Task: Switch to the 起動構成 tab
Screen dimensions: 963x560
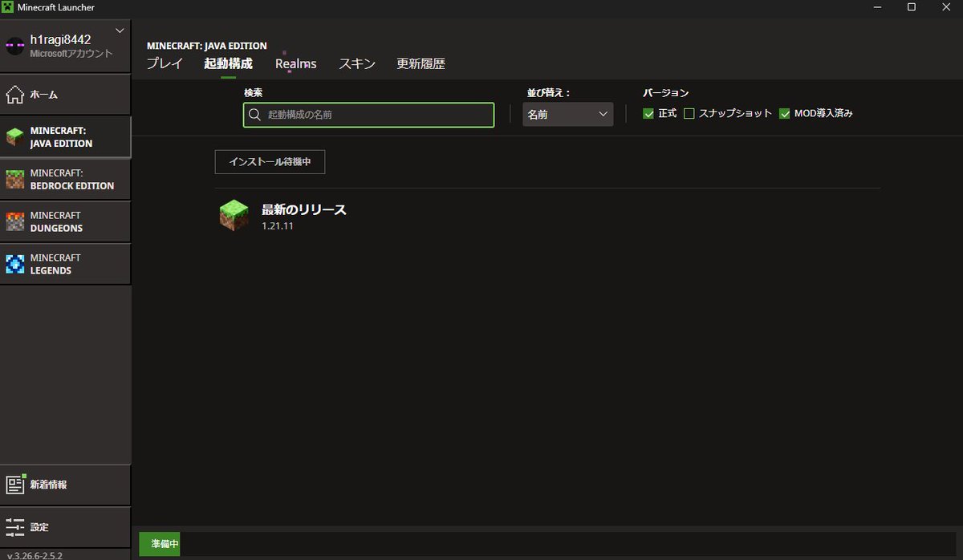Action: [x=228, y=63]
